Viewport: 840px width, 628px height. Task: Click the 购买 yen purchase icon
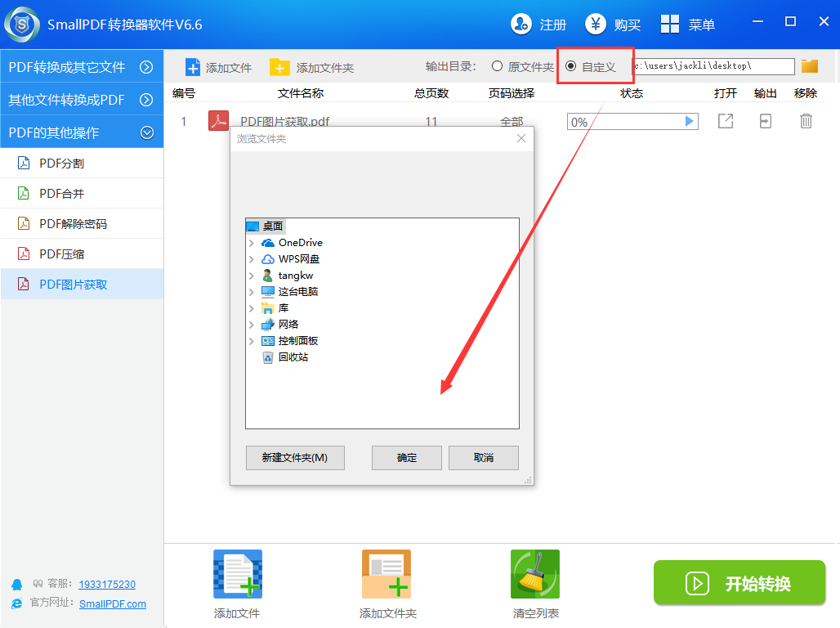click(x=595, y=25)
